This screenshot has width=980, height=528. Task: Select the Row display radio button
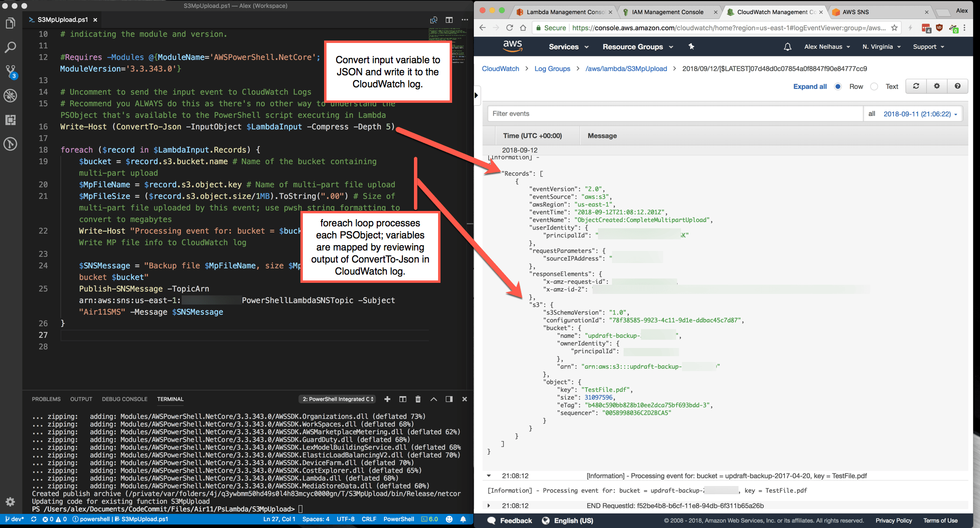[x=838, y=86]
